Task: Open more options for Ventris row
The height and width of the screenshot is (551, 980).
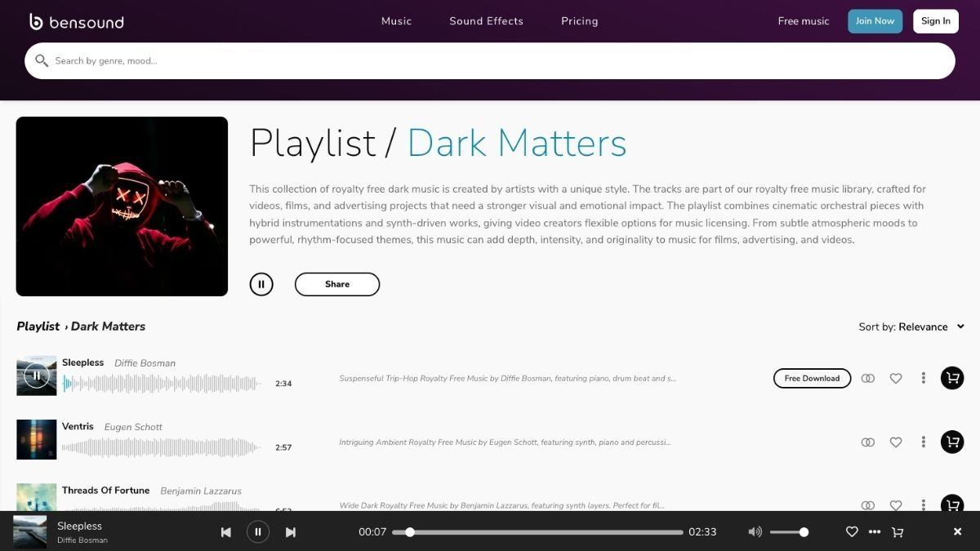Action: click(924, 442)
